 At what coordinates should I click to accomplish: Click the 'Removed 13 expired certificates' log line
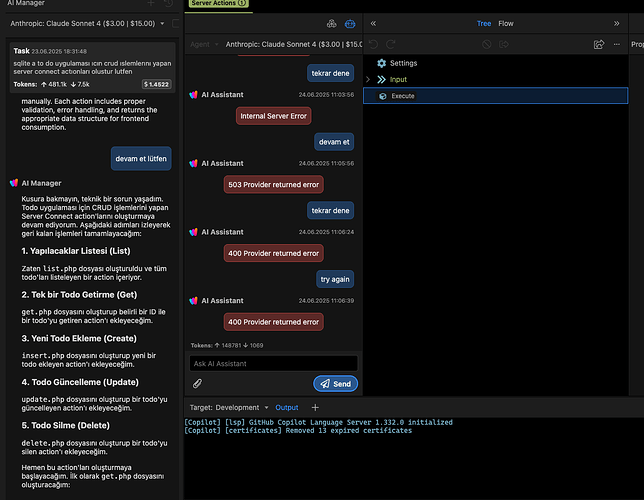pos(298,431)
